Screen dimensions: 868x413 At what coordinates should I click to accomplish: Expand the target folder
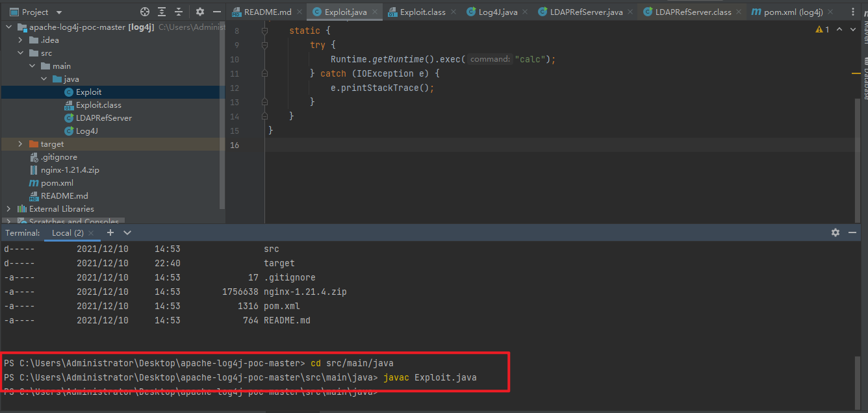tap(20, 144)
